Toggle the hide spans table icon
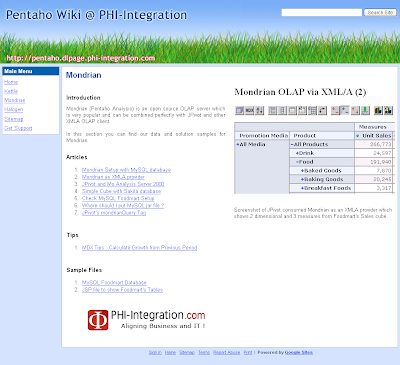 click(283, 110)
